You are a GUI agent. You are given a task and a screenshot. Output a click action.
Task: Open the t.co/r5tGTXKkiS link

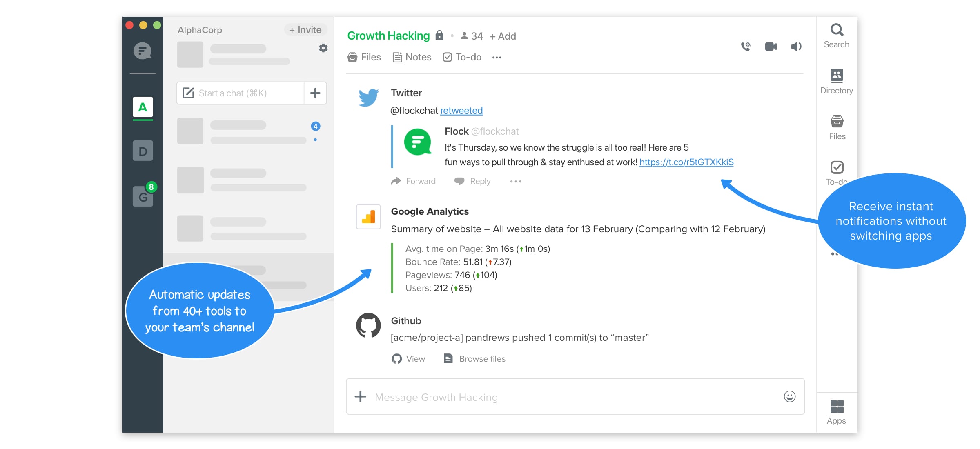coord(686,162)
